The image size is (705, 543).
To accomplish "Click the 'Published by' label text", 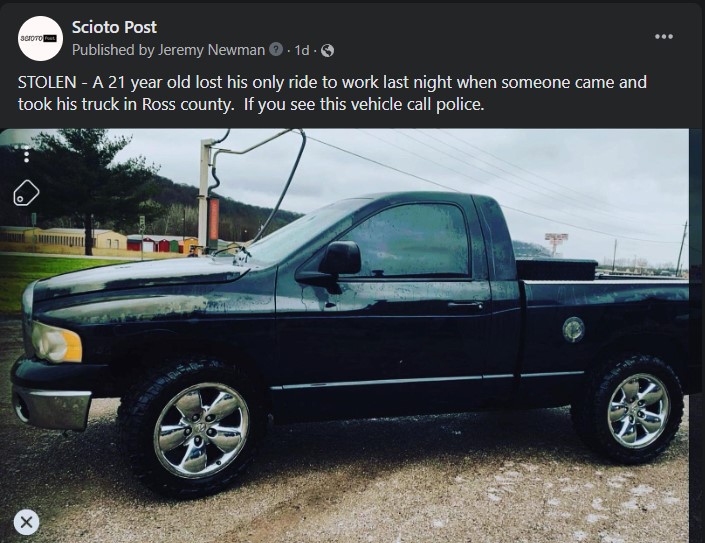I will coord(113,50).
